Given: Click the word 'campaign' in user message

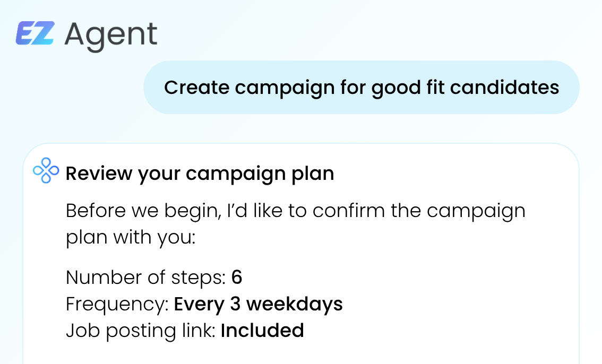Looking at the screenshot, I should click(285, 88).
